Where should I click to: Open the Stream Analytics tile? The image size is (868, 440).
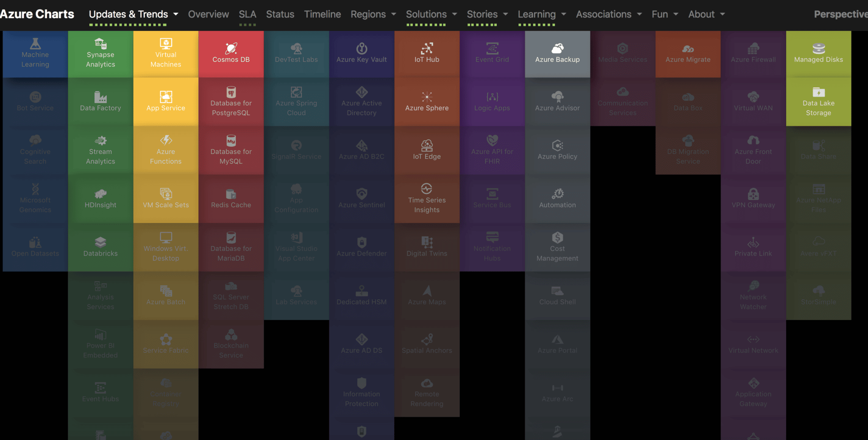(100, 150)
